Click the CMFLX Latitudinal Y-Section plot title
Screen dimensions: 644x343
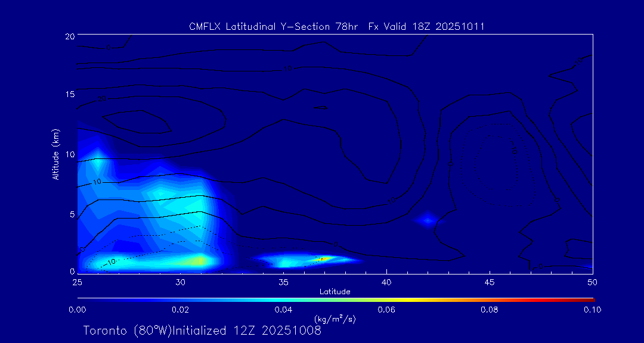click(336, 26)
